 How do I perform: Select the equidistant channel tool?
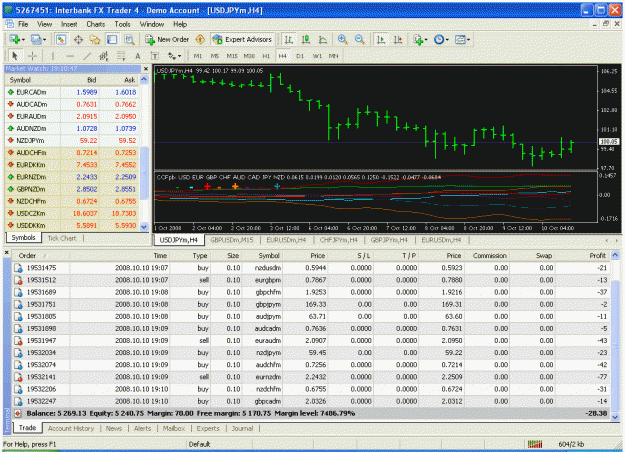pos(104,56)
